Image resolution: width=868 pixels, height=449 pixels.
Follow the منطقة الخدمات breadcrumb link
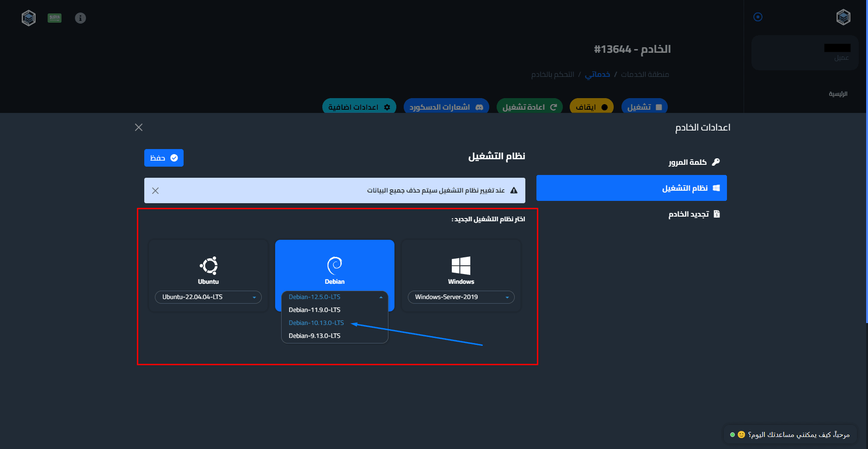coord(645,75)
